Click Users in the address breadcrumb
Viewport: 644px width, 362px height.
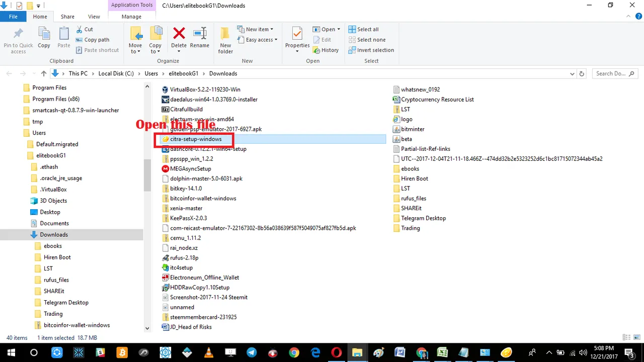151,73
